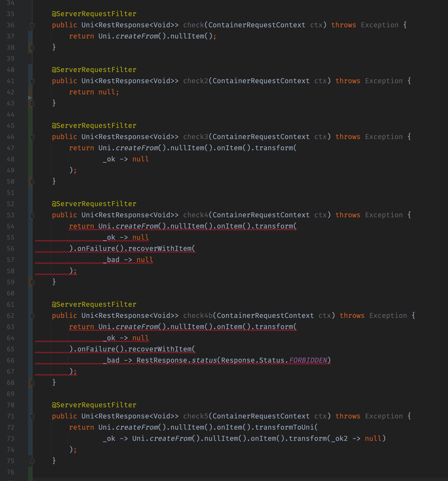
Task: Click the @ServerRequestFilter annotation on line 70
Action: 94,405
